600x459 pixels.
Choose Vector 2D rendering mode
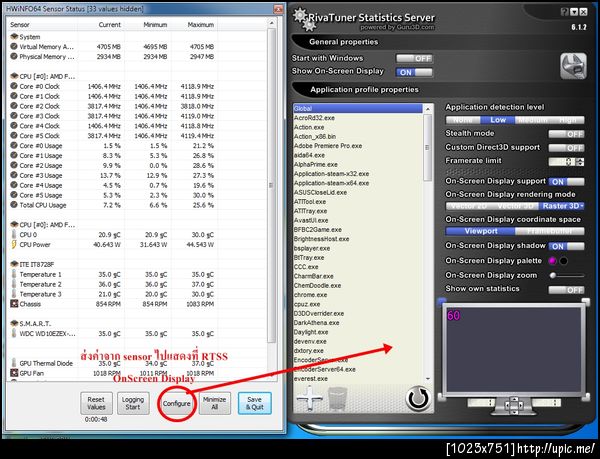[468, 206]
